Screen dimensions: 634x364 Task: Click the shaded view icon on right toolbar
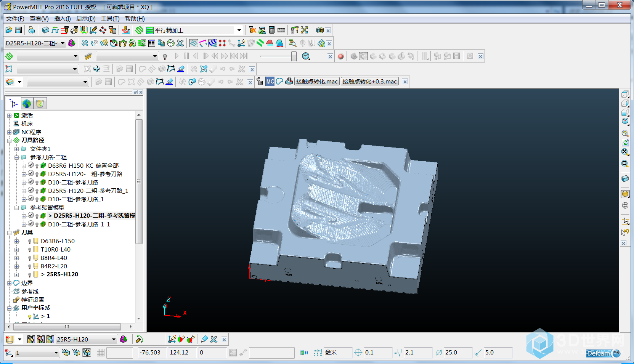coord(625,194)
